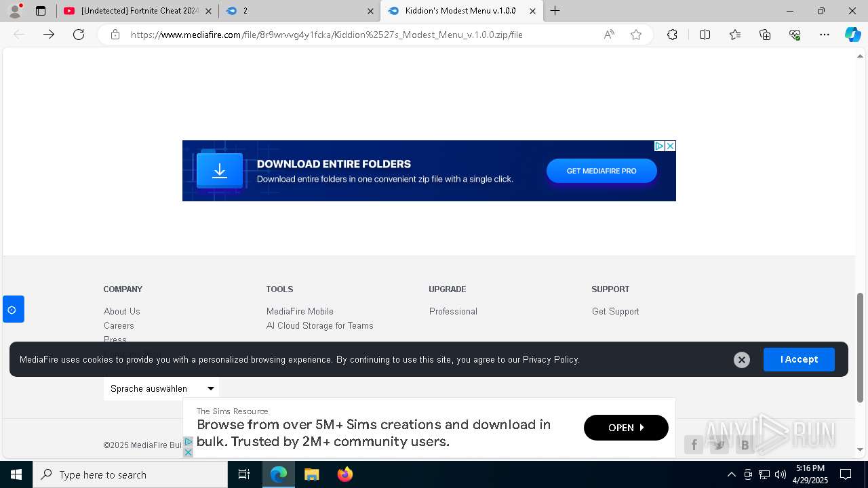Open the Professional upgrade link
868x488 pixels.
(453, 311)
